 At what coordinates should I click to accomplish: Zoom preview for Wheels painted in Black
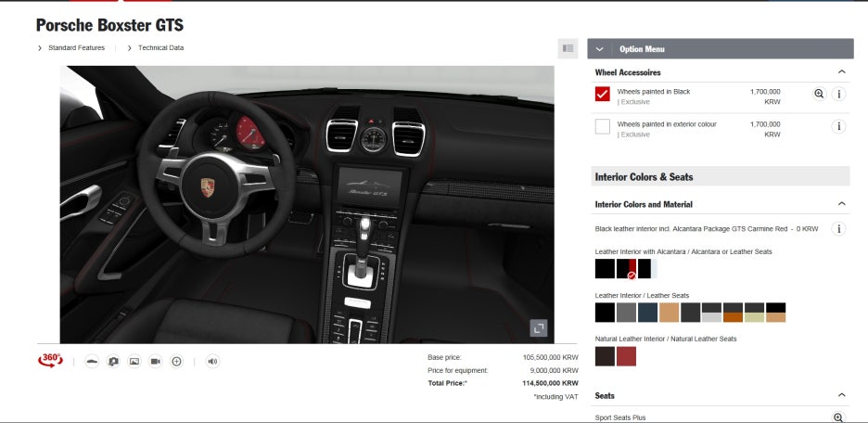click(x=819, y=94)
